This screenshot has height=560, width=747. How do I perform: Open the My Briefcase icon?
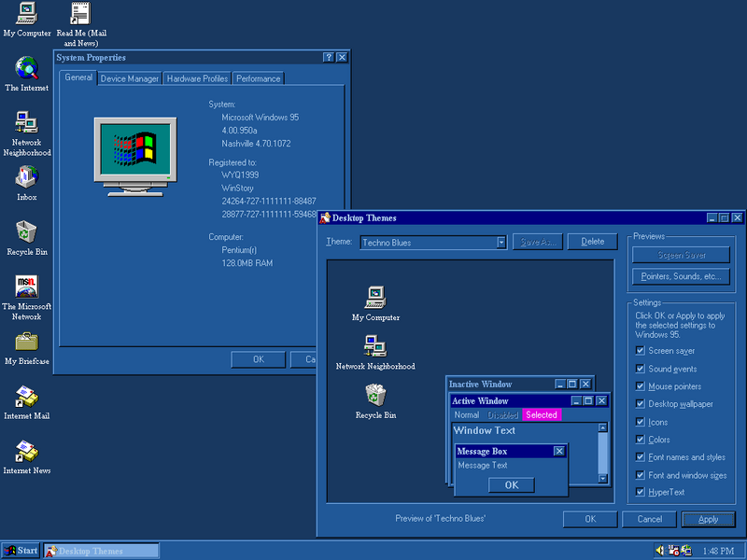(x=27, y=342)
